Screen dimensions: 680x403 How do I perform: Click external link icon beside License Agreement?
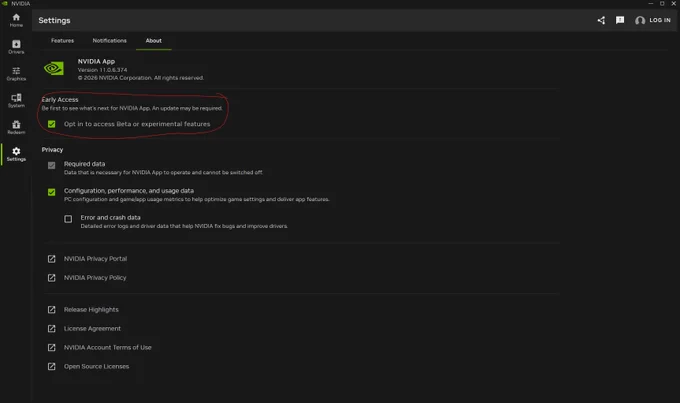[x=52, y=329]
